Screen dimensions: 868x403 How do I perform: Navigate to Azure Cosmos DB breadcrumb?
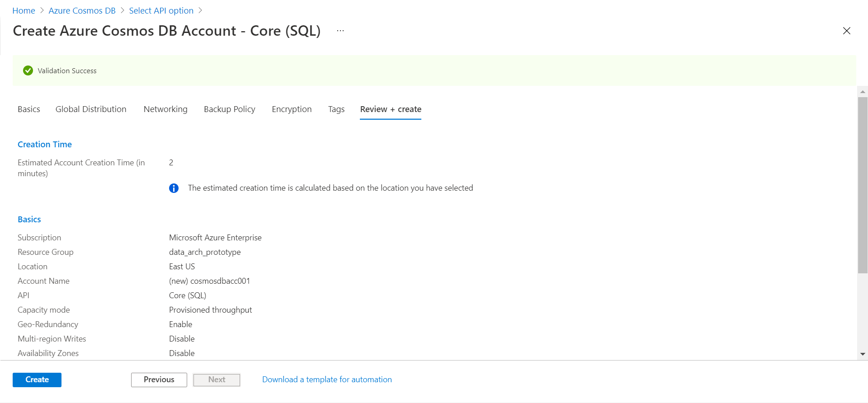(x=82, y=10)
